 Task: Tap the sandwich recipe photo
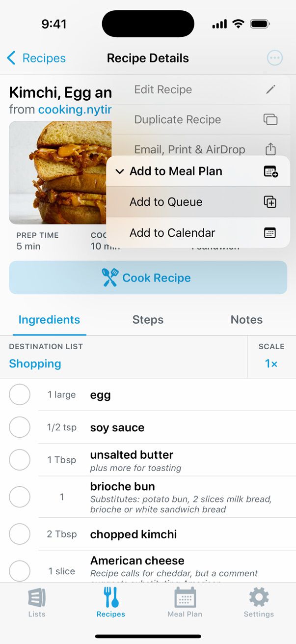pyautogui.click(x=59, y=172)
